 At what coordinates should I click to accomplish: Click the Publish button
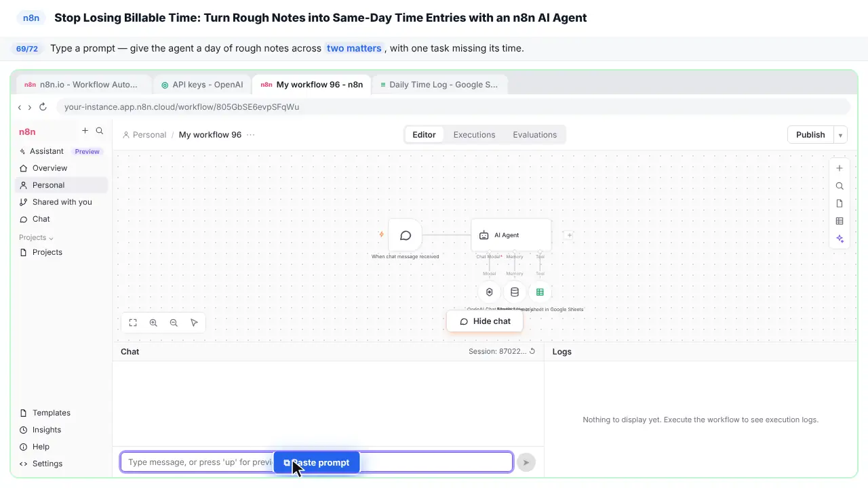click(x=810, y=135)
